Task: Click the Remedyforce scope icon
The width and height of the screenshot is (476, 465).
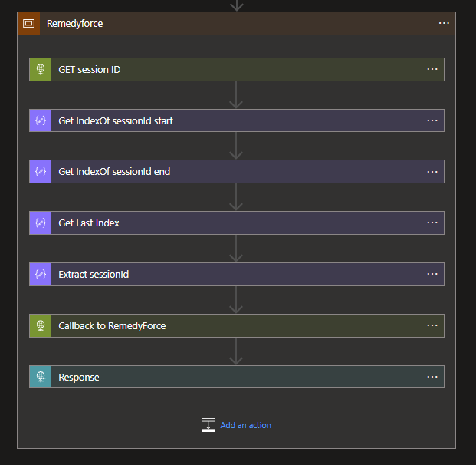Action: 28,23
